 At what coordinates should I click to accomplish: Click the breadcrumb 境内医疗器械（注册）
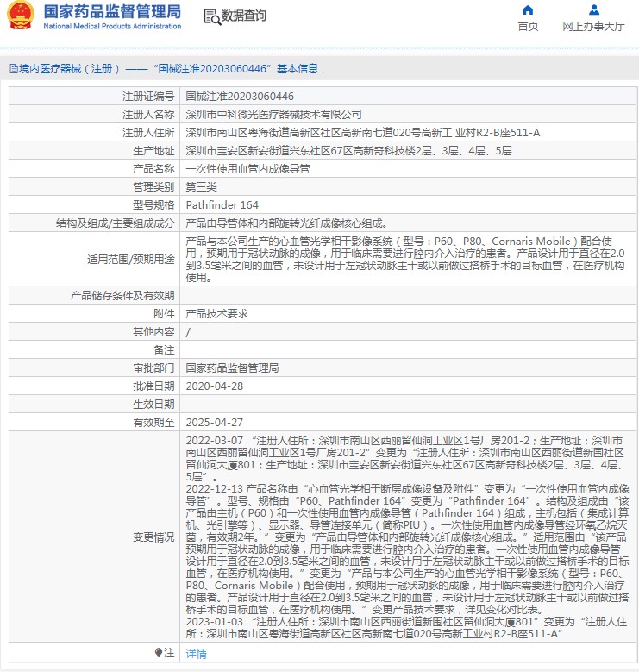click(69, 68)
